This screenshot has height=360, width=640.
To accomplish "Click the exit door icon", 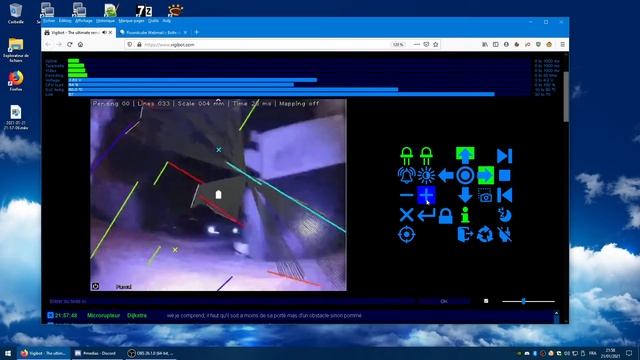I will pyautogui.click(x=465, y=235).
